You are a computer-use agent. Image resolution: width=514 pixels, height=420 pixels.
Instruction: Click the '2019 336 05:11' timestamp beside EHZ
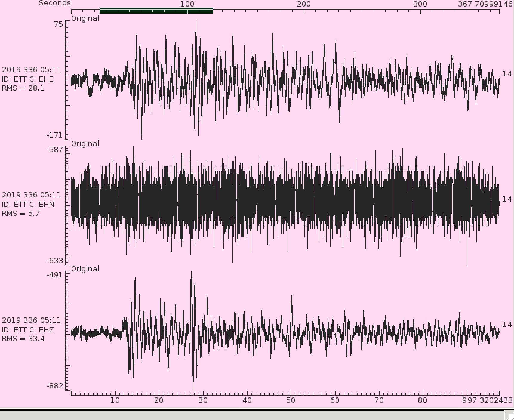click(x=31, y=320)
